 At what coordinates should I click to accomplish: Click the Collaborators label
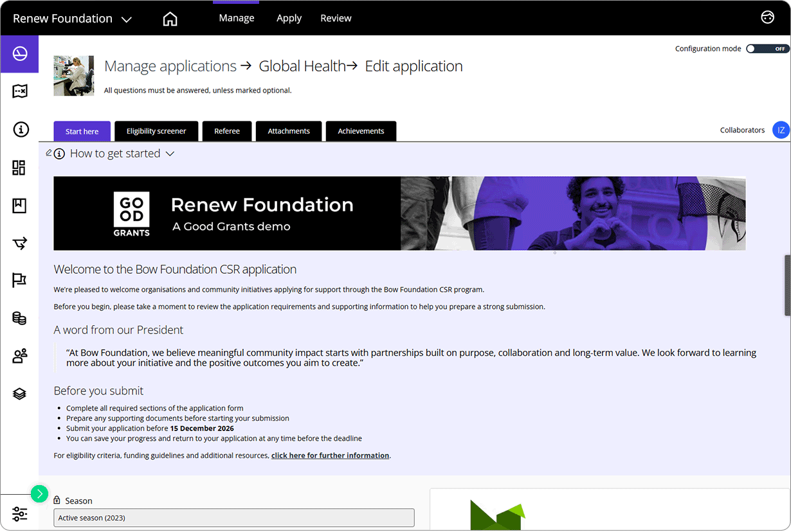click(742, 130)
